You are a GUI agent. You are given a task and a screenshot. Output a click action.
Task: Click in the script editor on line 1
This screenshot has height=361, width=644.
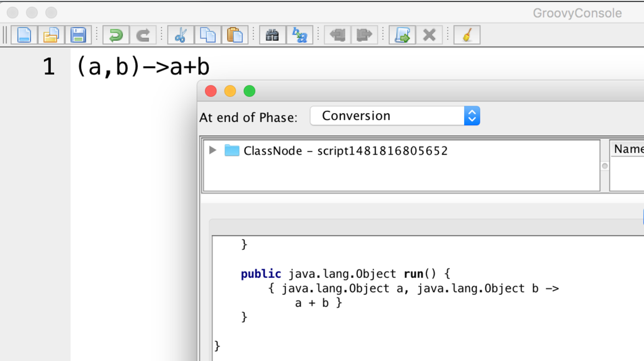143,67
